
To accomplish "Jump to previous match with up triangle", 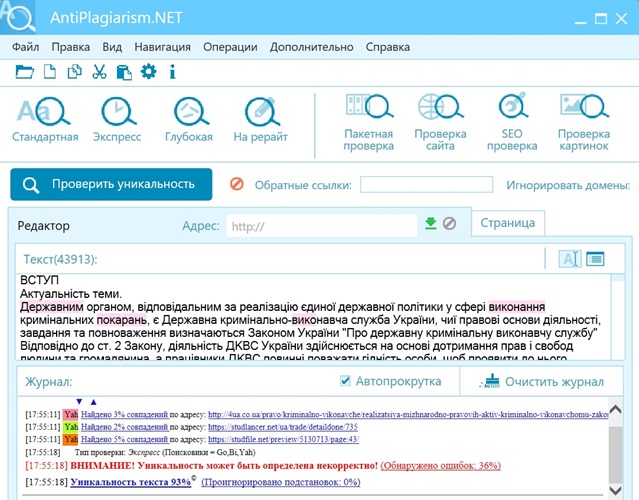I will pos(93,402).
